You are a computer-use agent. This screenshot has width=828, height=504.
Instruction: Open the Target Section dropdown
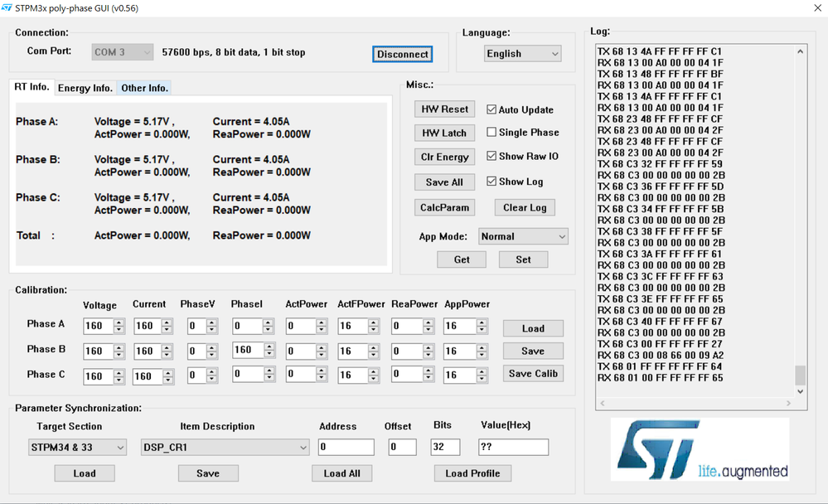coord(77,448)
